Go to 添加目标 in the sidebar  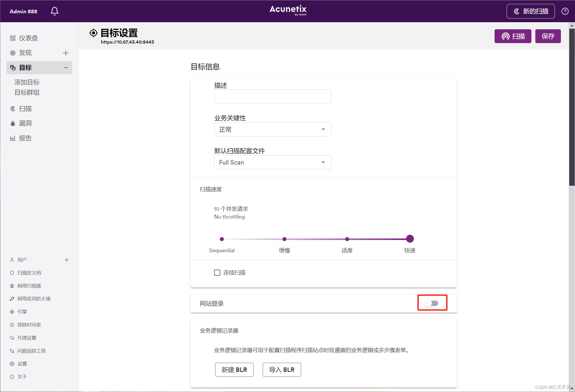27,82
